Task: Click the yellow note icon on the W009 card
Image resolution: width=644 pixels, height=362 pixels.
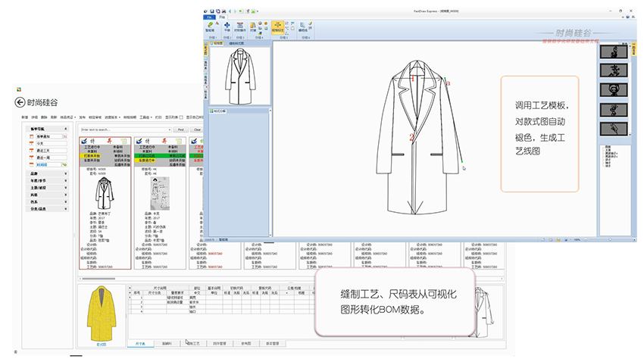Action: pos(124,141)
